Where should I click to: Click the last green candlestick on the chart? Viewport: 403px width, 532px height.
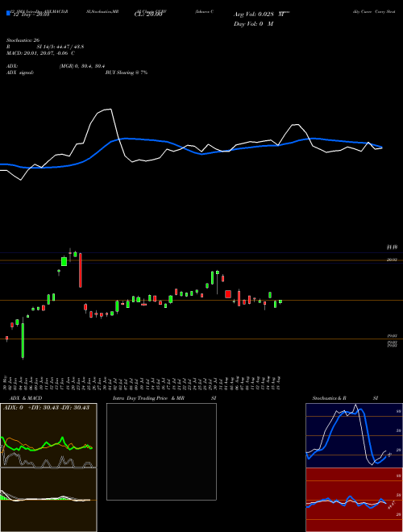tap(280, 301)
